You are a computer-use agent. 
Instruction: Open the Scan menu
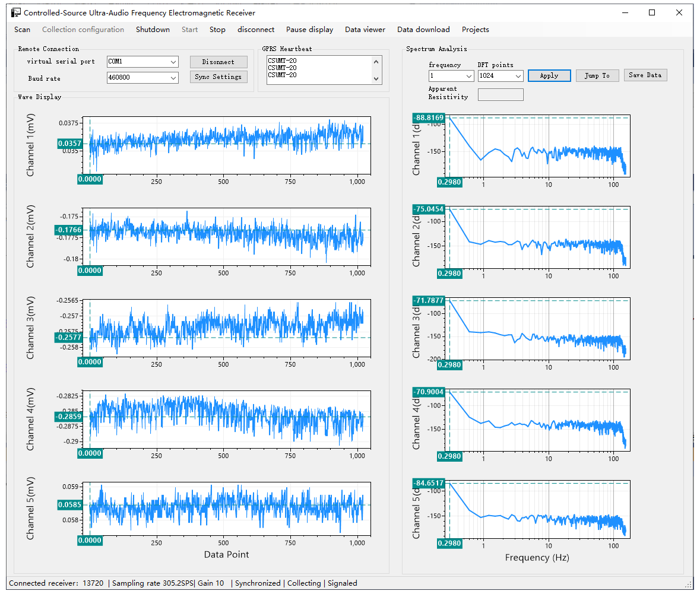pyautogui.click(x=22, y=30)
